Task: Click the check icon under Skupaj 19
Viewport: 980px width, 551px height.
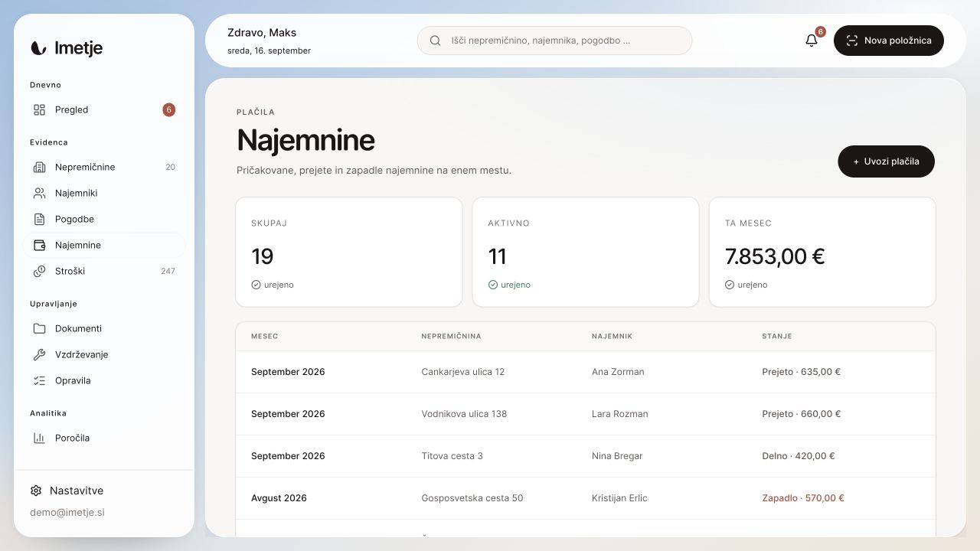Action: (x=256, y=285)
